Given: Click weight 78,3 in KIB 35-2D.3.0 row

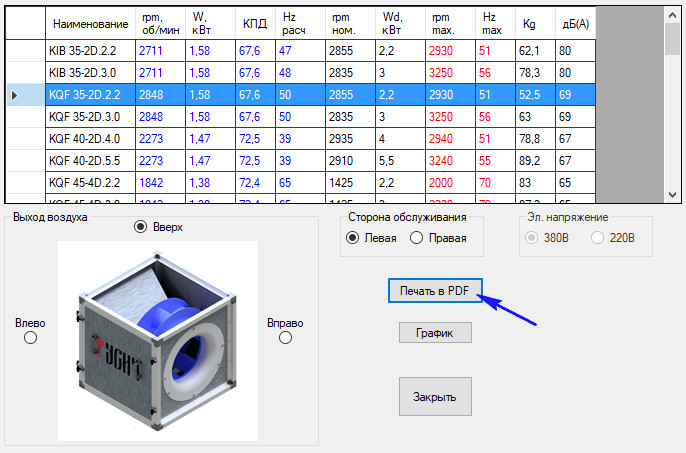Looking at the screenshot, I should (x=536, y=73).
